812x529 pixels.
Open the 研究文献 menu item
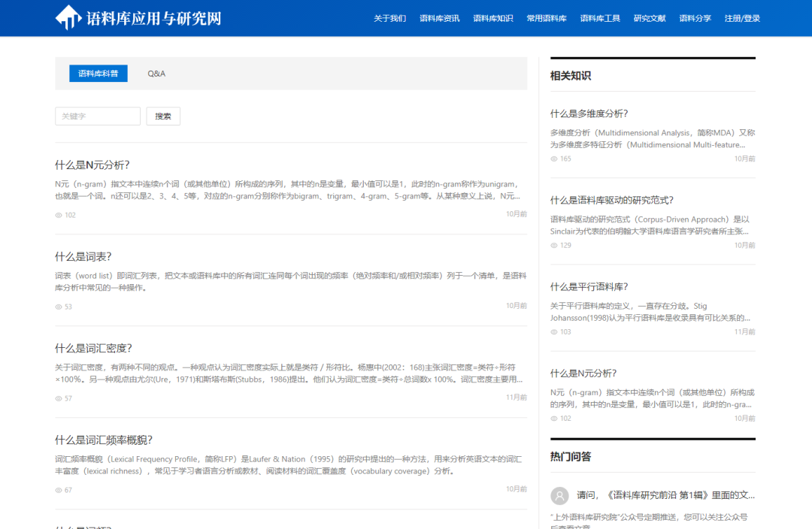point(649,18)
